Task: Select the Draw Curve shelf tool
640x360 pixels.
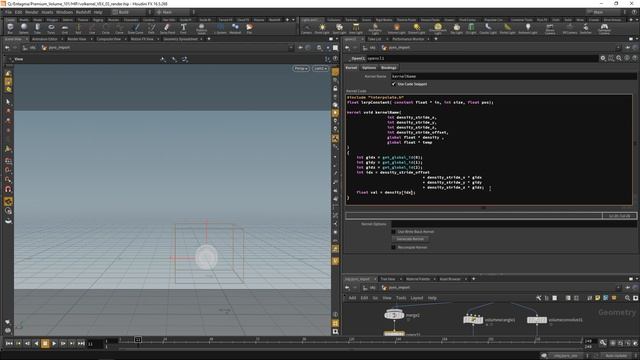Action: click(136, 29)
